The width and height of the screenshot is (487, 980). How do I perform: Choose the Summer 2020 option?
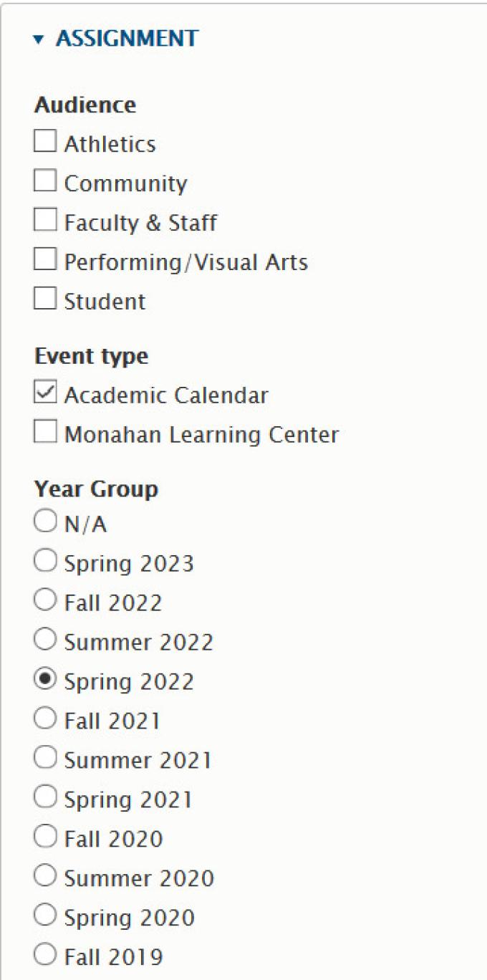(x=44, y=878)
